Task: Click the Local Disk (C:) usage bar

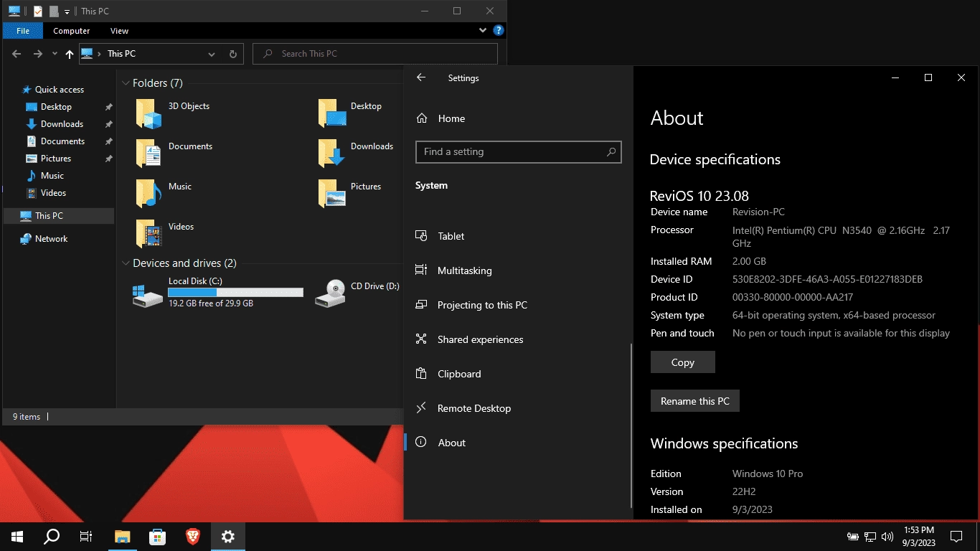Action: click(x=235, y=293)
